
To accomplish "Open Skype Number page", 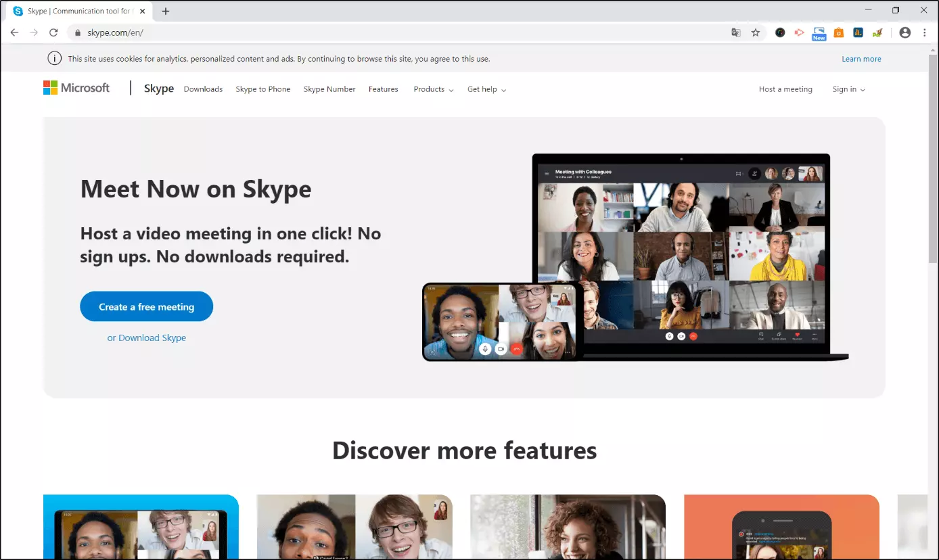I will (x=329, y=89).
